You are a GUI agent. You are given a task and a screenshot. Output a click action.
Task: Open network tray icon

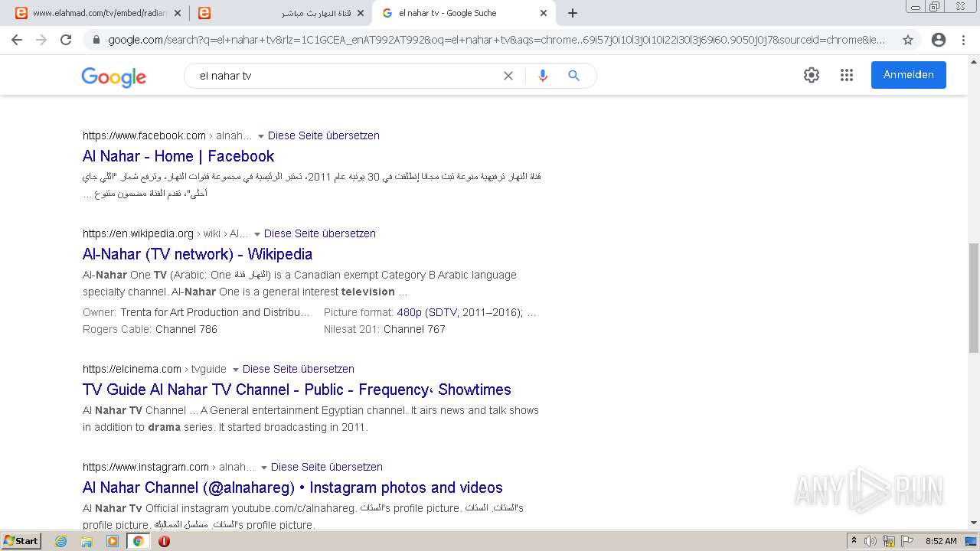pyautogui.click(x=888, y=541)
